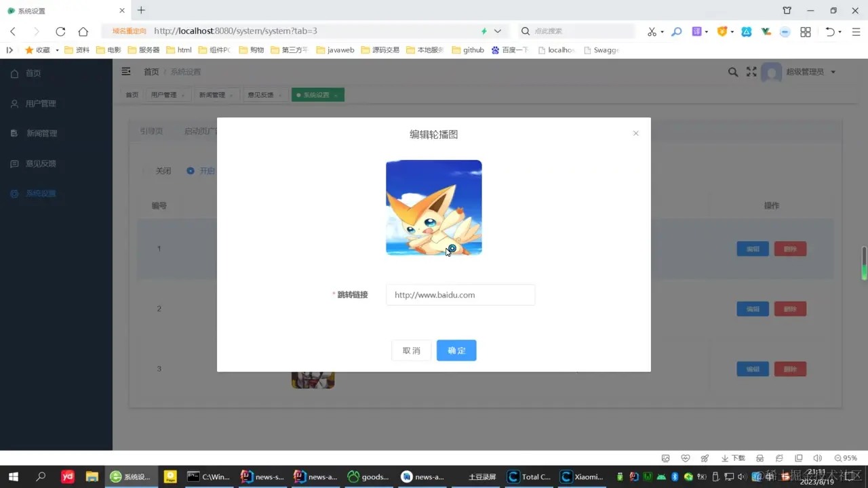Screen dimensions: 868x488
Task: Click the purple 译 translate icon
Action: (696, 31)
